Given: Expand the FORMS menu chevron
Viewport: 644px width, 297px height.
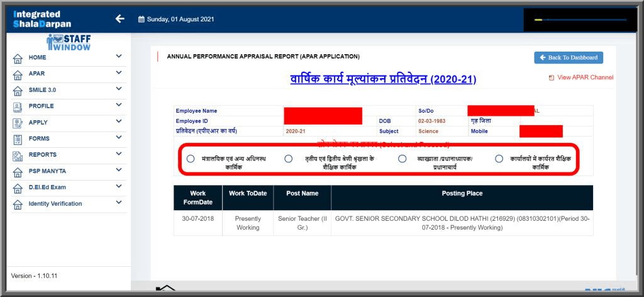Looking at the screenshot, I should click(x=119, y=137).
